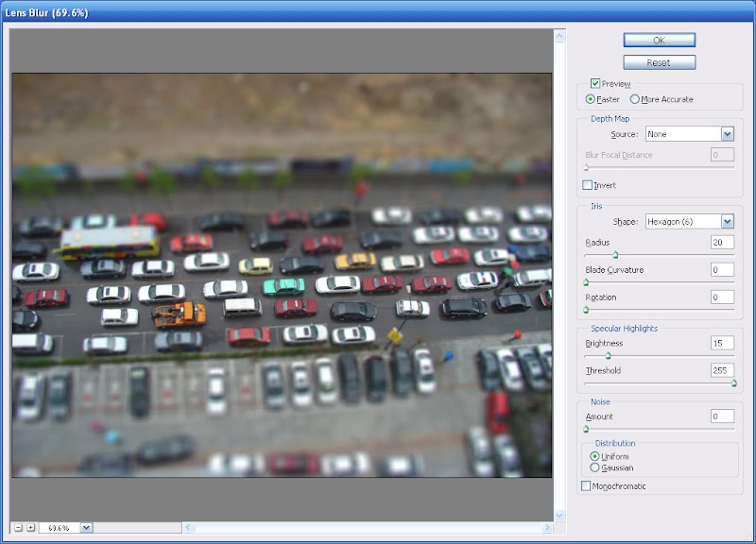Click the Radius slider handle
The image size is (756, 544).
tap(615, 255)
